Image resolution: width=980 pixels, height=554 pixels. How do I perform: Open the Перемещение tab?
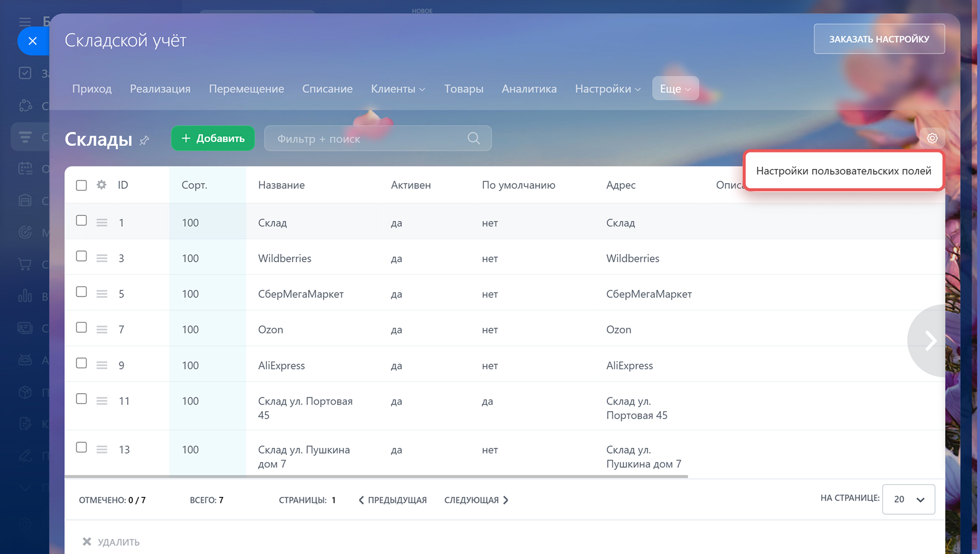(247, 89)
